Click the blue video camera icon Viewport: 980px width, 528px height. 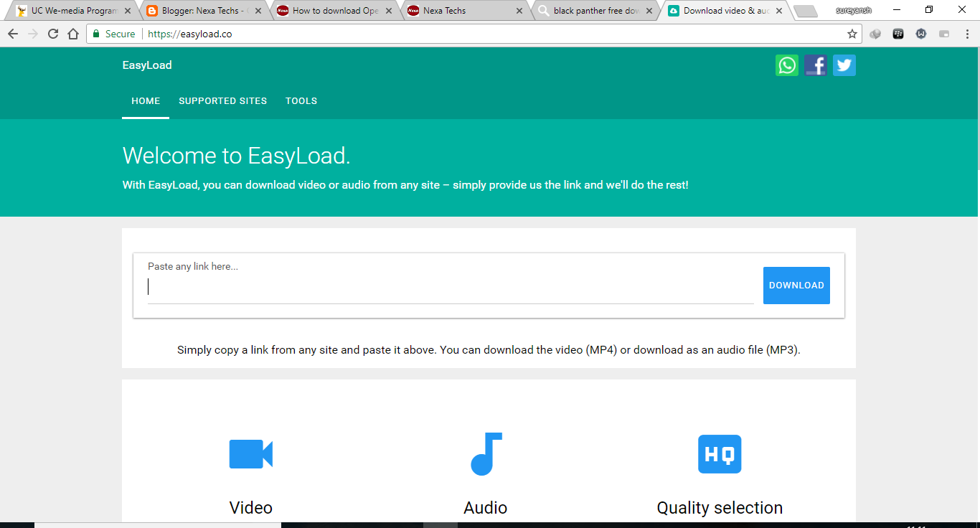pyautogui.click(x=251, y=454)
